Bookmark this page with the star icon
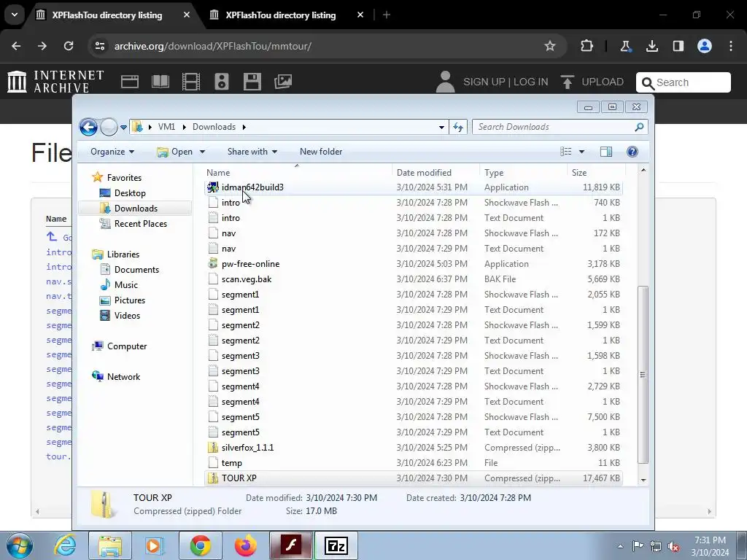 [550, 46]
